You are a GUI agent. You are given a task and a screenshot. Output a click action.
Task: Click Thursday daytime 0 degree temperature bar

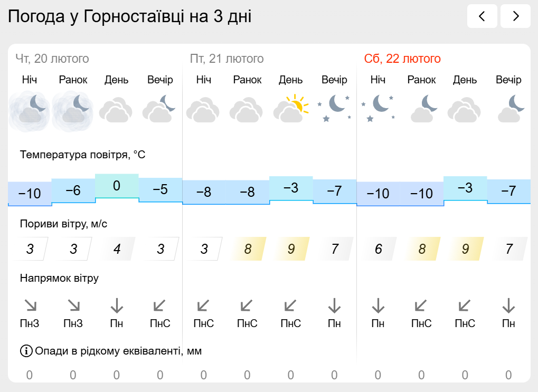(x=117, y=186)
